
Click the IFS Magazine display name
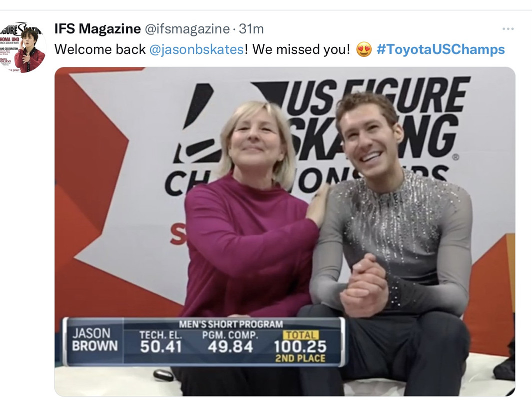click(x=97, y=29)
